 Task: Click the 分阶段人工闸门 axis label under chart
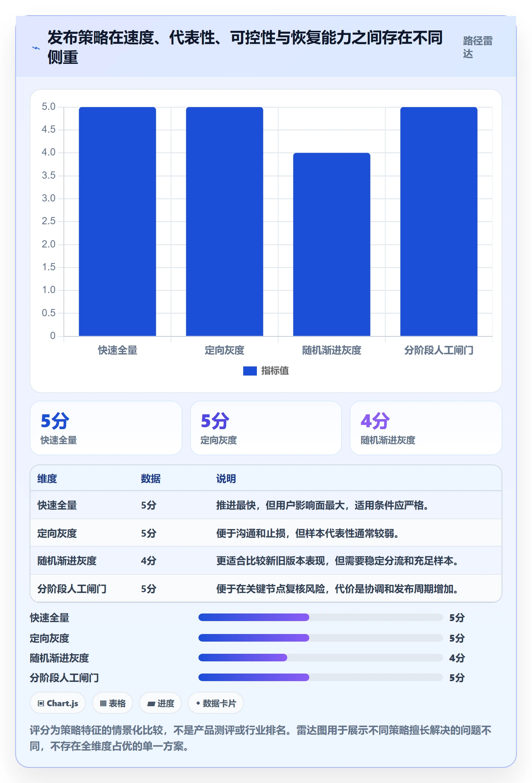[439, 350]
